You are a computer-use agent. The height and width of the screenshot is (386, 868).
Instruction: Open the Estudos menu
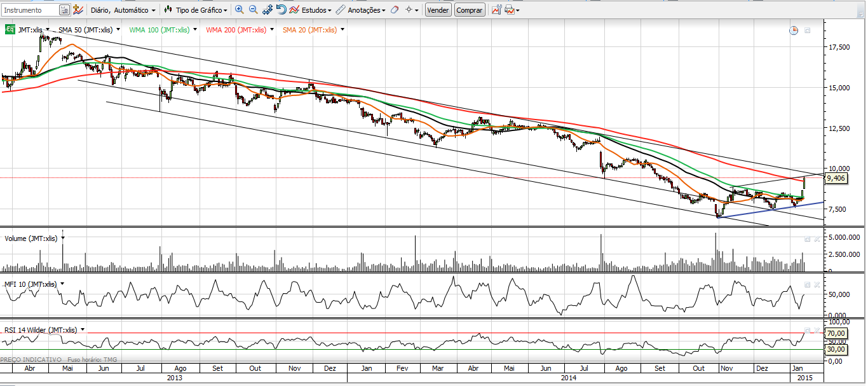pyautogui.click(x=310, y=10)
